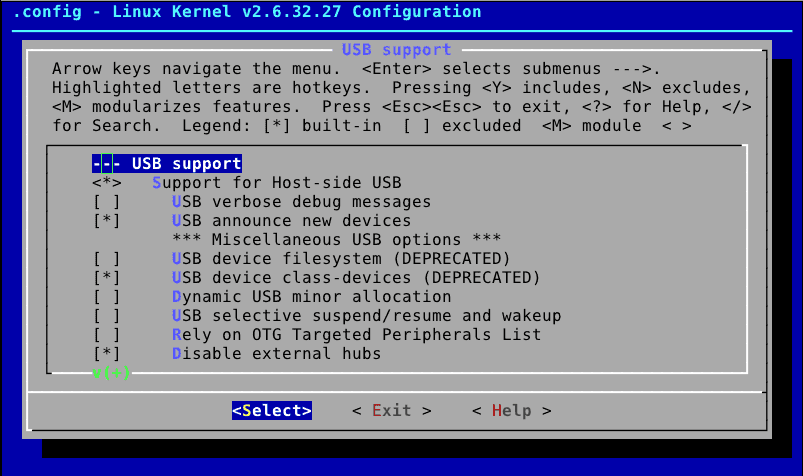The width and height of the screenshot is (803, 476).
Task: Click the green v(+) scroll-down indicator
Action: (x=112, y=372)
